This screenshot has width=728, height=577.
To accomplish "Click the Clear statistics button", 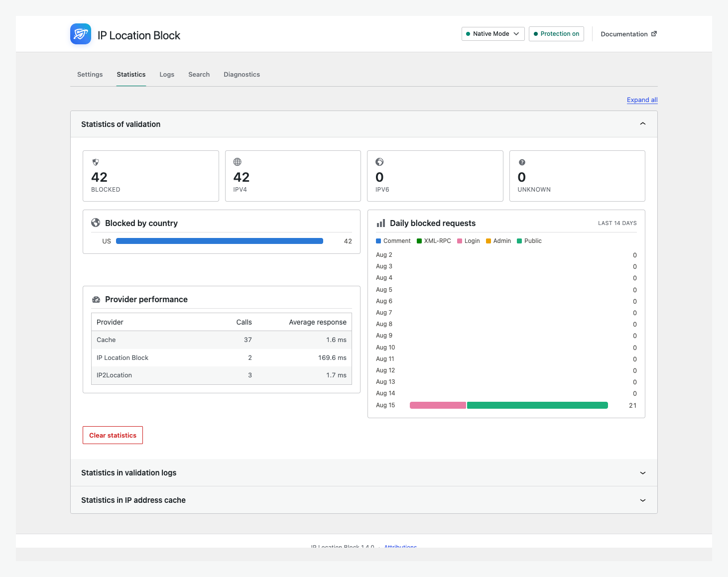I will (113, 435).
